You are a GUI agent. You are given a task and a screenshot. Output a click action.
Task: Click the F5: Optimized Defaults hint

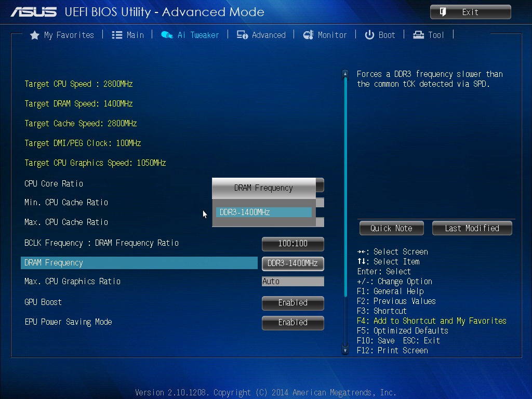click(x=403, y=331)
